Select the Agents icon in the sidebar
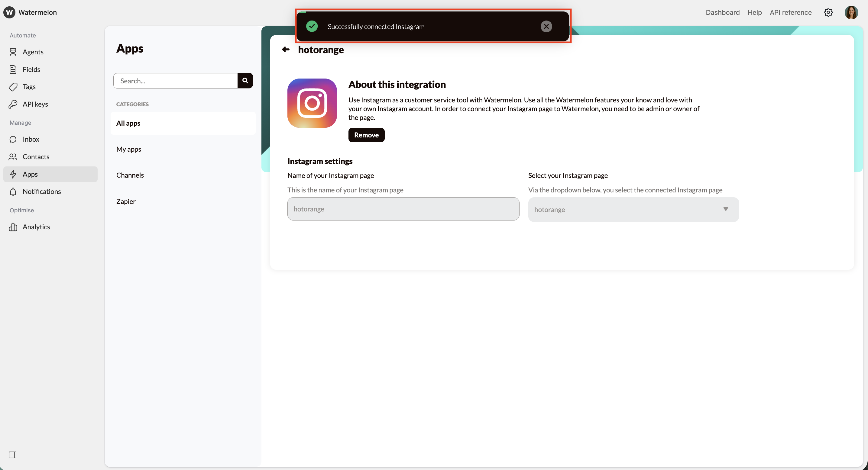Screen dimensions: 868x470 pyautogui.click(x=13, y=52)
